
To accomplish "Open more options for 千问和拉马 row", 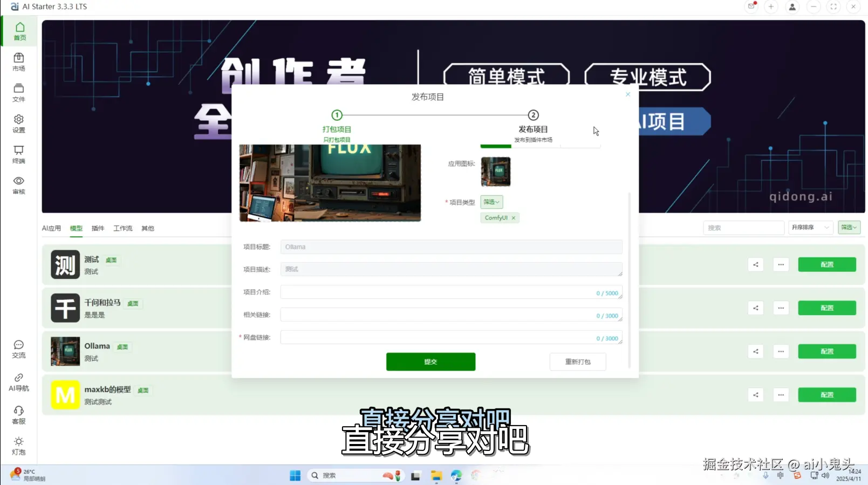I will 781,308.
